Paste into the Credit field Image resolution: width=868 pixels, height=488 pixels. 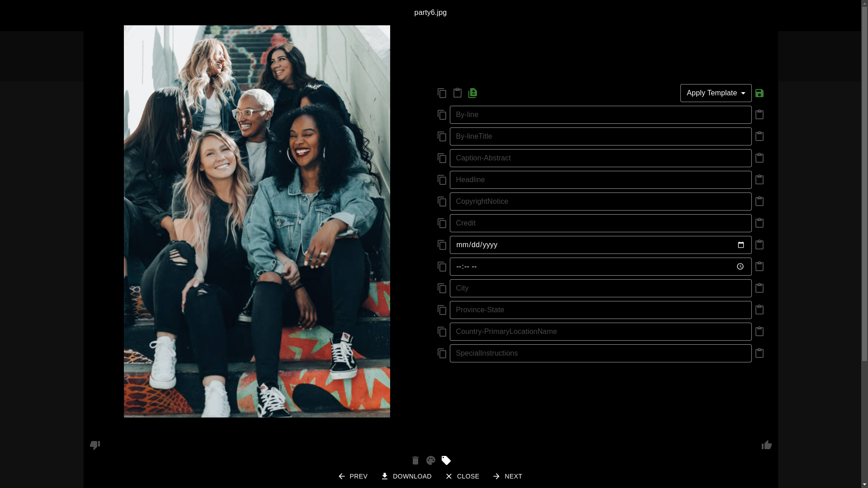pos(759,223)
